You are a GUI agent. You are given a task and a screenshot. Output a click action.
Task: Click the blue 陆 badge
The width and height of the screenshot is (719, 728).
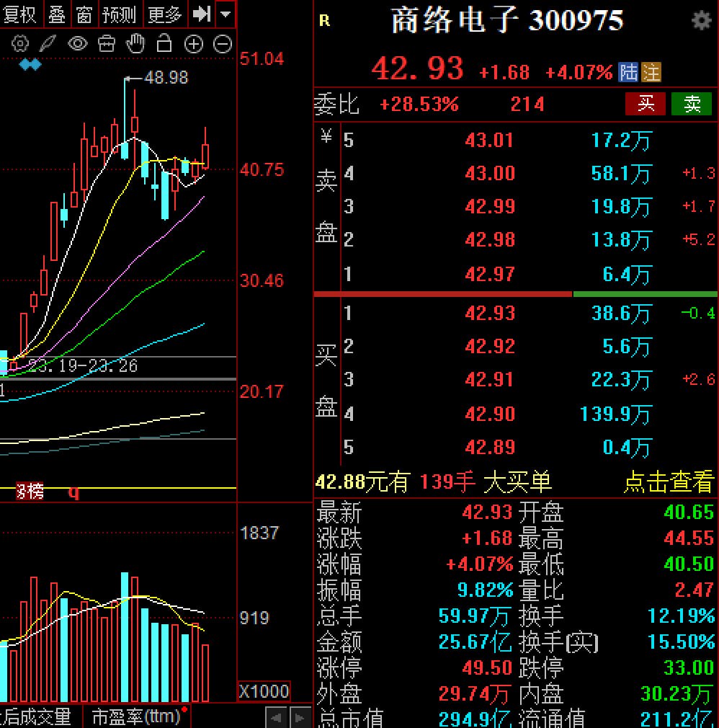[x=628, y=72]
